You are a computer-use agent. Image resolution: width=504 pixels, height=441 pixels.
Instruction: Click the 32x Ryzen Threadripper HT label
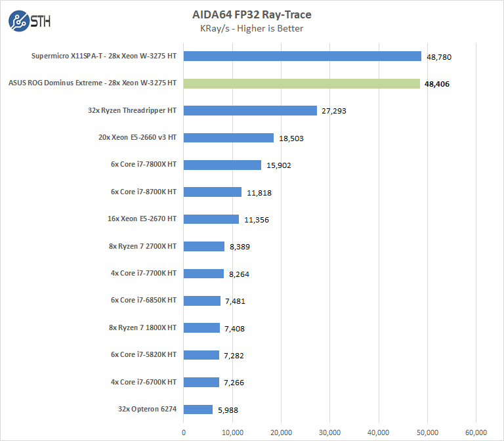(132, 110)
